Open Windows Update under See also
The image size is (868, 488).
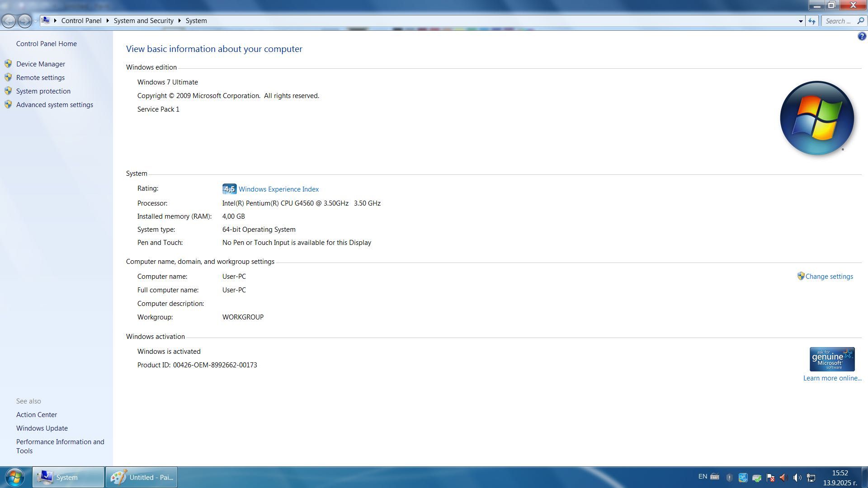pos(42,428)
